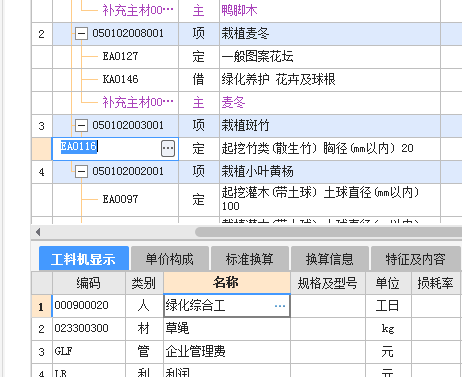Select the 规格及型号 column header
This screenshot has width=462, height=377.
328,283
